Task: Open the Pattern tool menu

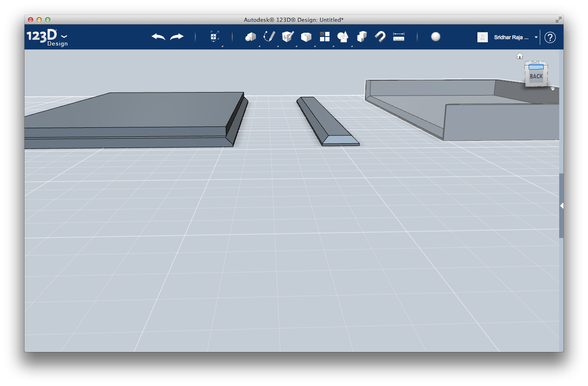Action: (325, 37)
